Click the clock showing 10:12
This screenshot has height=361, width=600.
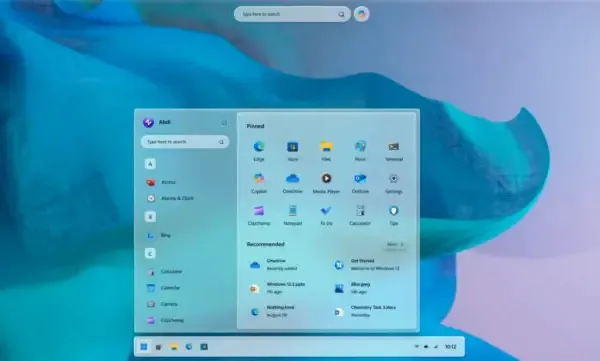(451, 347)
